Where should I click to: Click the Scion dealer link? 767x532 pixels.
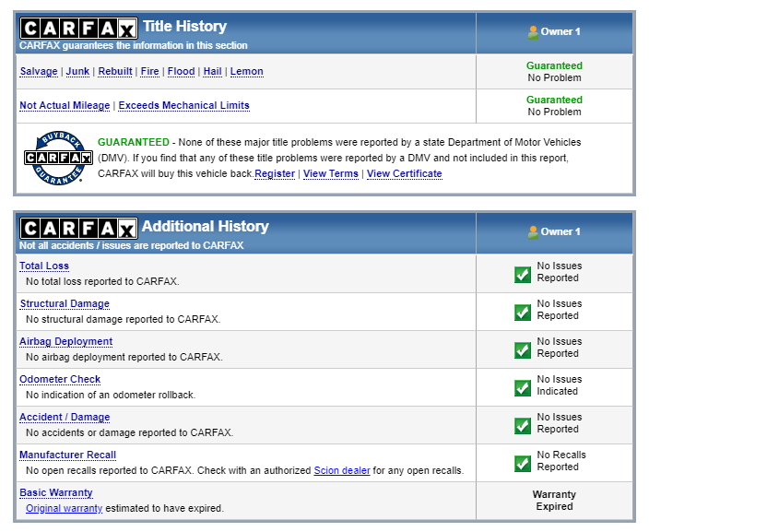pos(342,471)
